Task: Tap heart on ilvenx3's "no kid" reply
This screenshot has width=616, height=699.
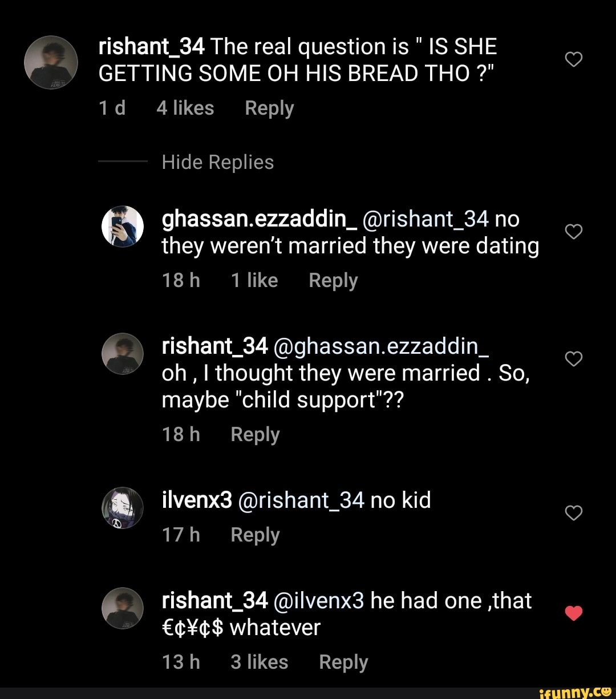Action: pos(573,514)
